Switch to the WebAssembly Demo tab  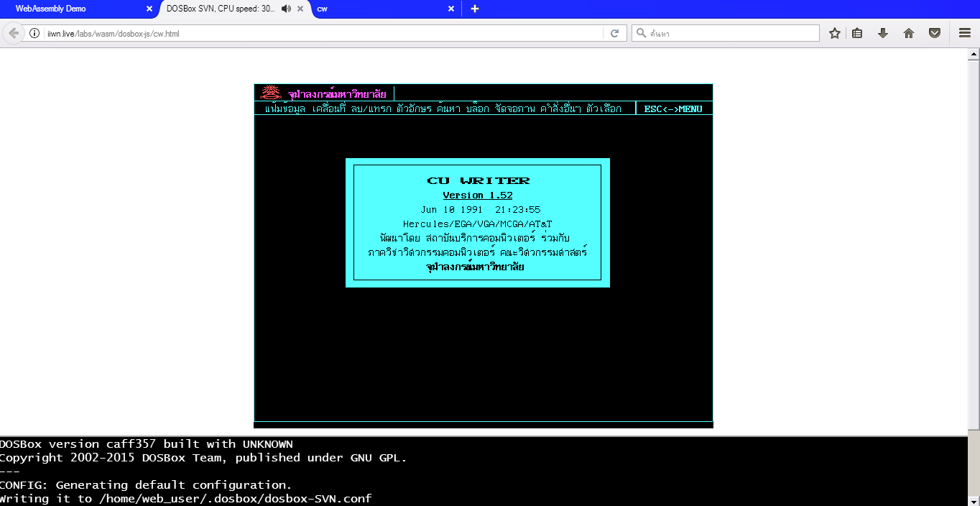click(x=79, y=9)
